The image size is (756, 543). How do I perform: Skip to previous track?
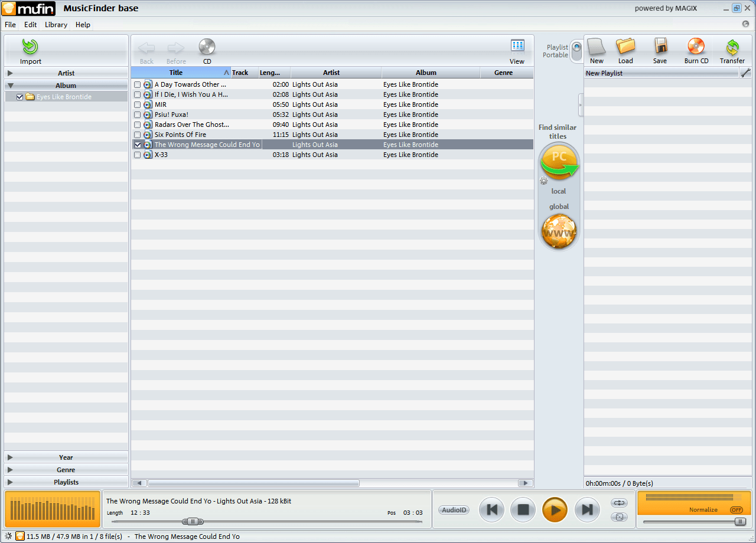point(492,509)
